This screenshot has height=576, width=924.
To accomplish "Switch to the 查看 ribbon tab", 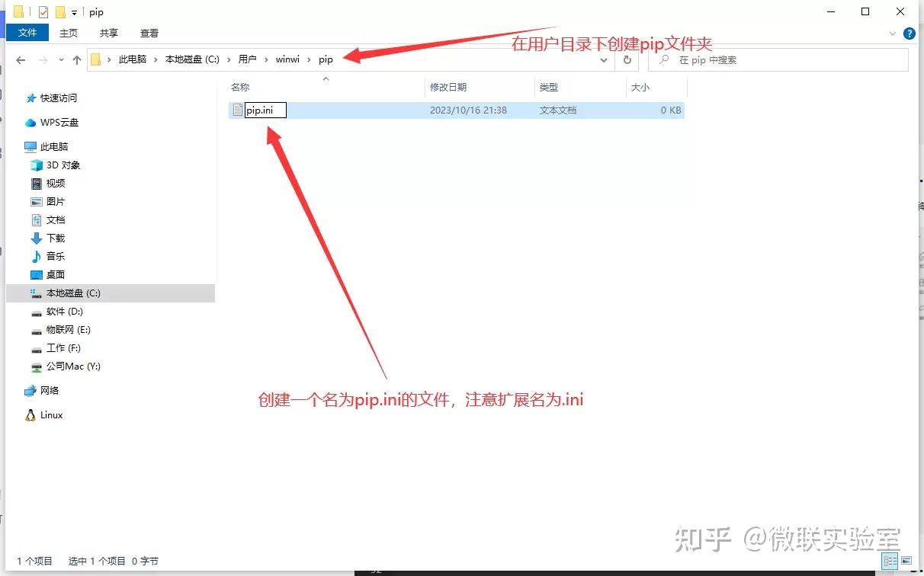I will coord(149,33).
